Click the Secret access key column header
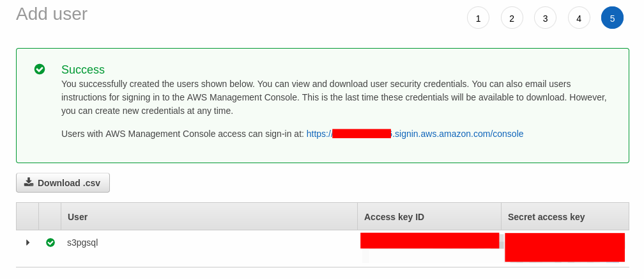The width and height of the screenshot is (644, 279). click(546, 217)
